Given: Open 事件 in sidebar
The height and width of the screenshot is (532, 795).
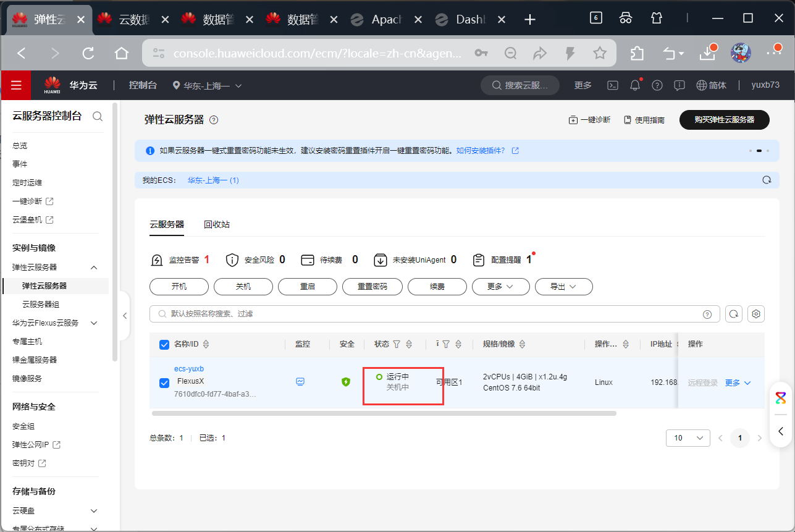Looking at the screenshot, I should coord(20,164).
